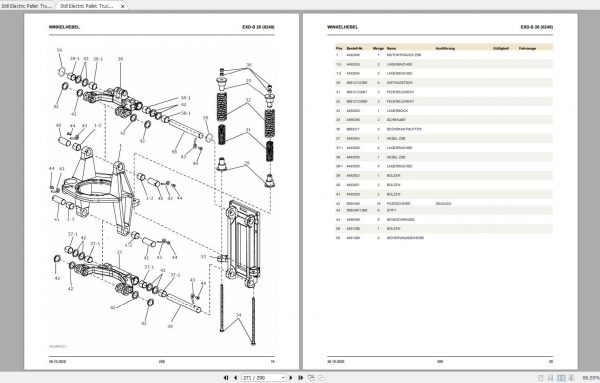Switch to single page view

(x=541, y=378)
